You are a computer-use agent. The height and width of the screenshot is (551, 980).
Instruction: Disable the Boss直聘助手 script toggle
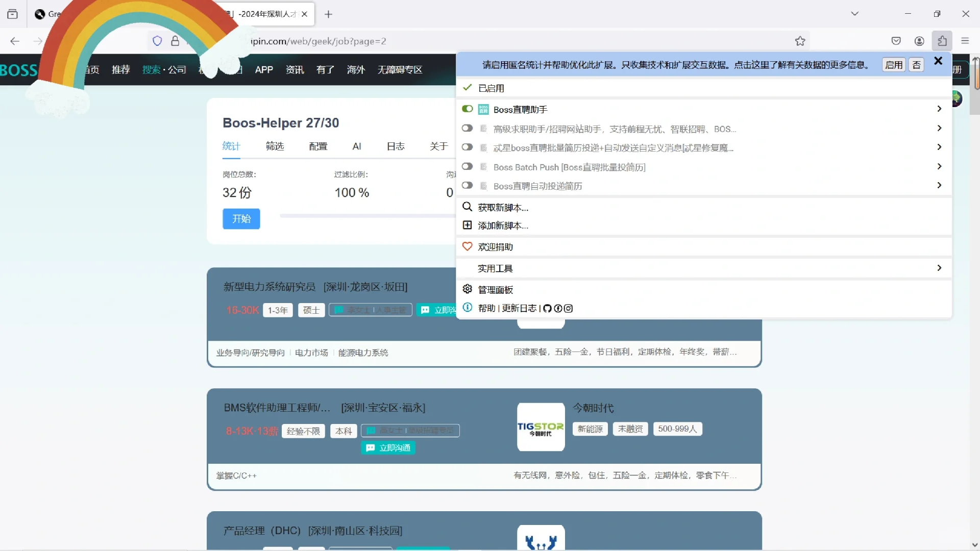467,109
